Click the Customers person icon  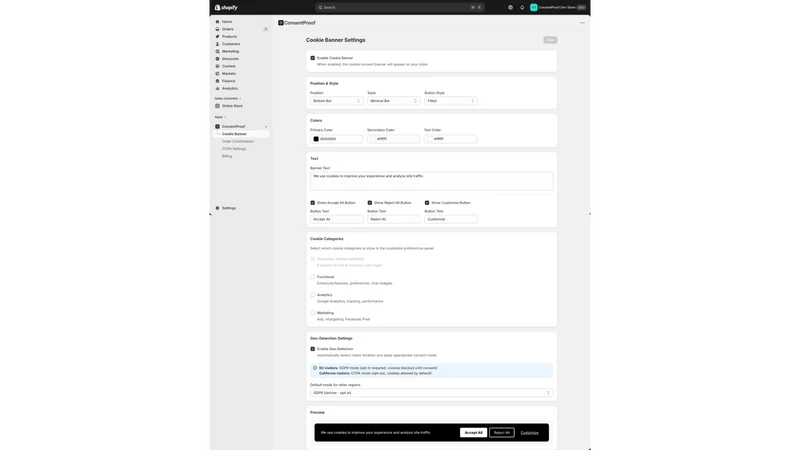[217, 44]
